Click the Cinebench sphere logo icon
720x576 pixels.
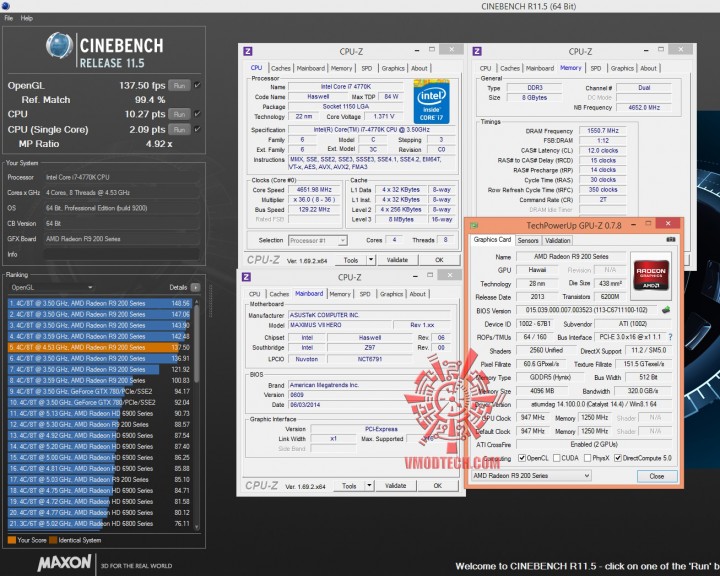59,45
